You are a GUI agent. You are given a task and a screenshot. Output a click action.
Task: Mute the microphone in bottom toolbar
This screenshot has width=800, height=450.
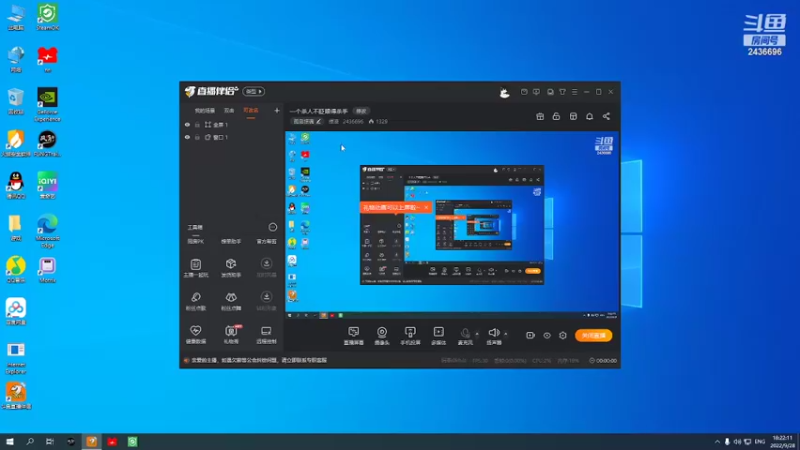click(x=465, y=335)
